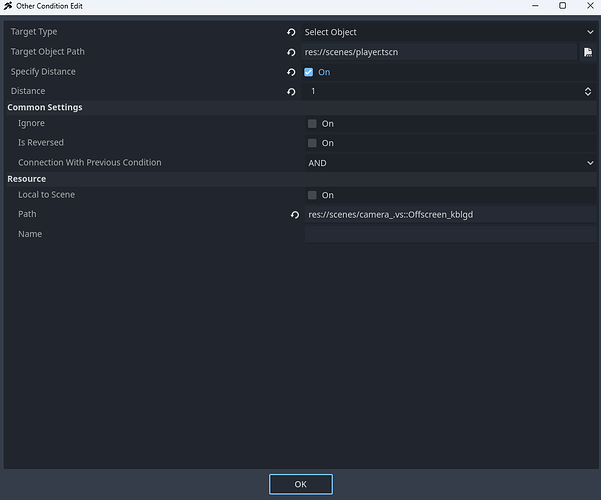Collapse the Resource section header
This screenshot has height=500, width=601.
point(27,179)
